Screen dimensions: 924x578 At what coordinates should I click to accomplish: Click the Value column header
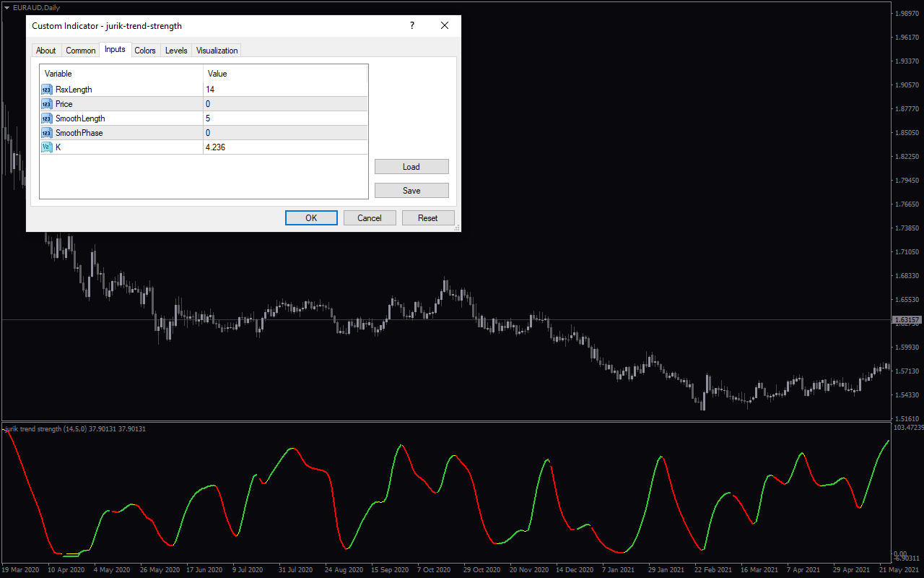pos(286,74)
